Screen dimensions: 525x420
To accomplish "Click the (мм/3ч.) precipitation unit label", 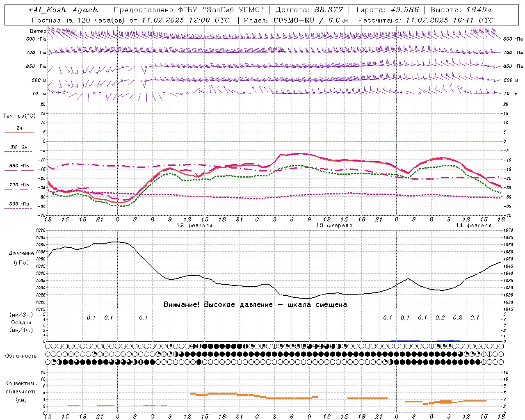I will pyautogui.click(x=21, y=315).
